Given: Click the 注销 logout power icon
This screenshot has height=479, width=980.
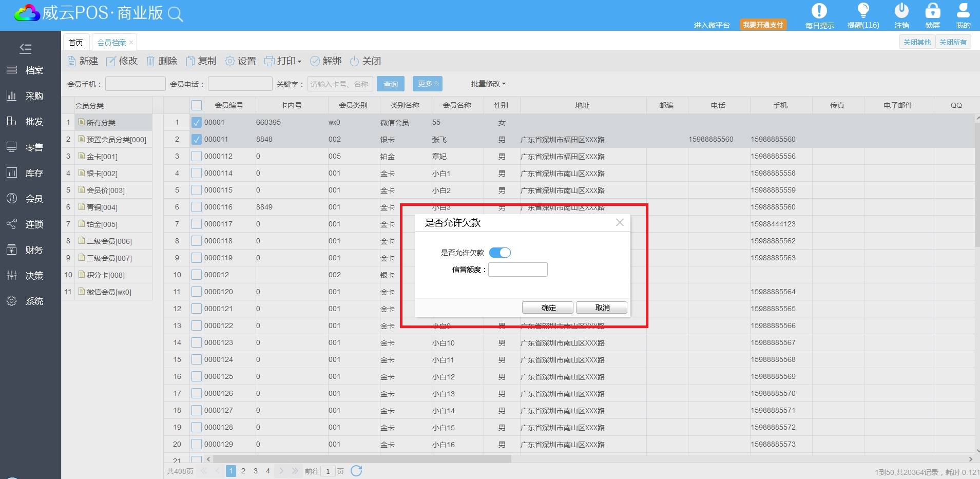Looking at the screenshot, I should click(x=901, y=11).
